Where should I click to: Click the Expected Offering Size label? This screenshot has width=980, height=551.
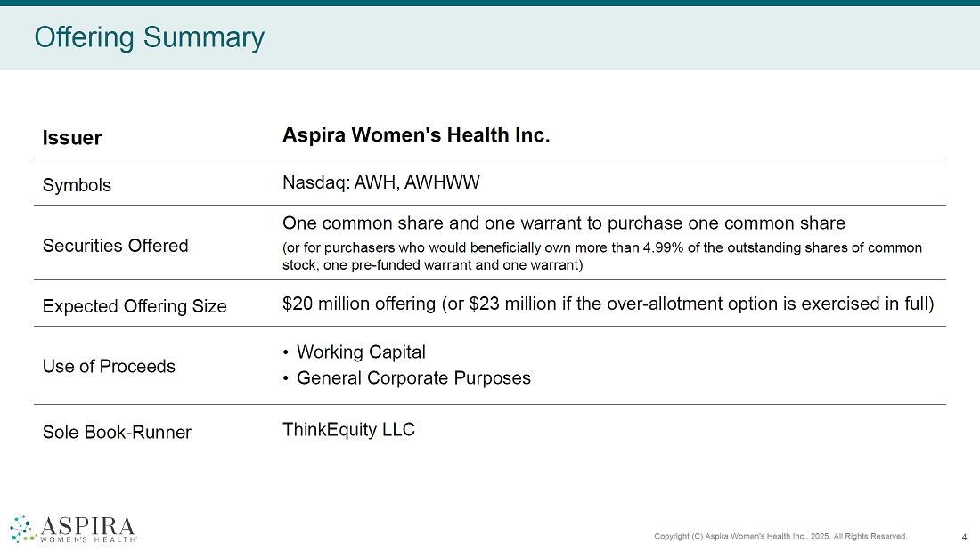click(135, 306)
